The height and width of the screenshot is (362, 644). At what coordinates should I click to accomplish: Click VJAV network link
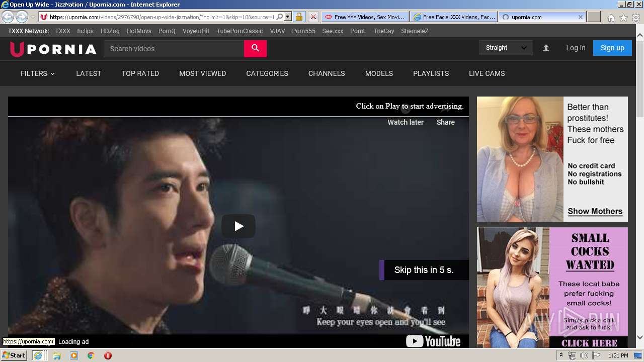coord(277,31)
